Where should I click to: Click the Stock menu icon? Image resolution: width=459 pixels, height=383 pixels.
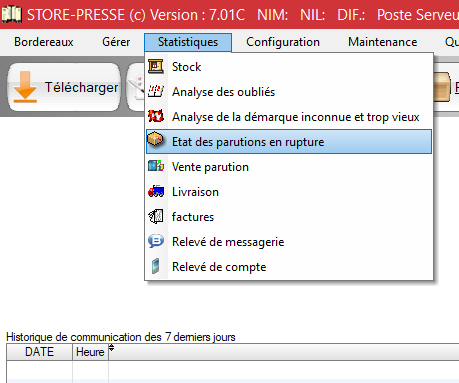156,67
